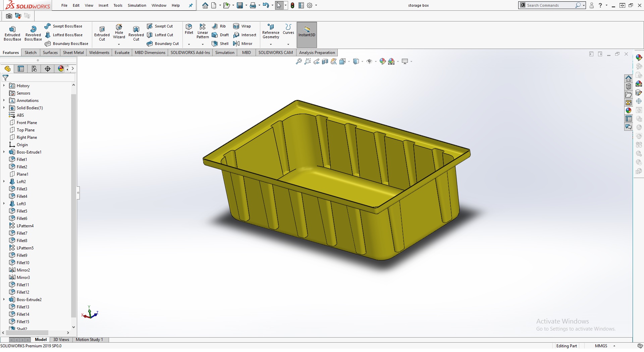Viewport: 644px width, 352px height.
Task: Switch to the Sheet Metal tab
Action: point(73,53)
